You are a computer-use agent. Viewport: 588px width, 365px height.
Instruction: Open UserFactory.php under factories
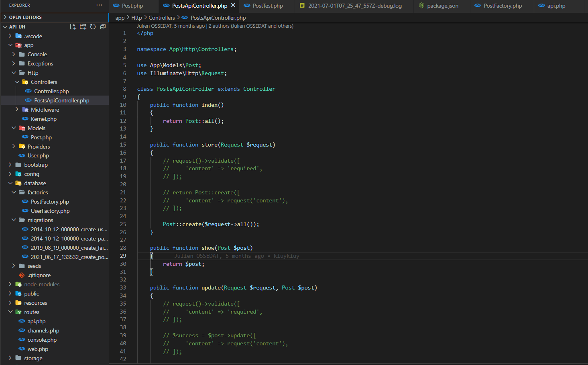[55, 211]
